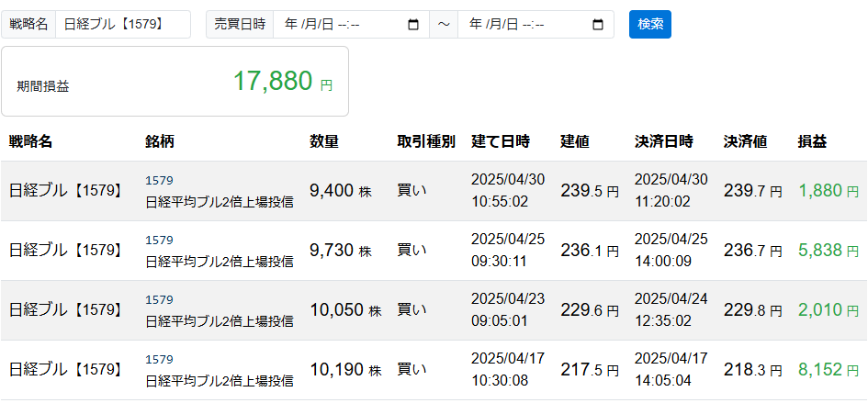Click the 戦略名 label beside the input
The width and height of the screenshot is (868, 403).
(x=28, y=25)
